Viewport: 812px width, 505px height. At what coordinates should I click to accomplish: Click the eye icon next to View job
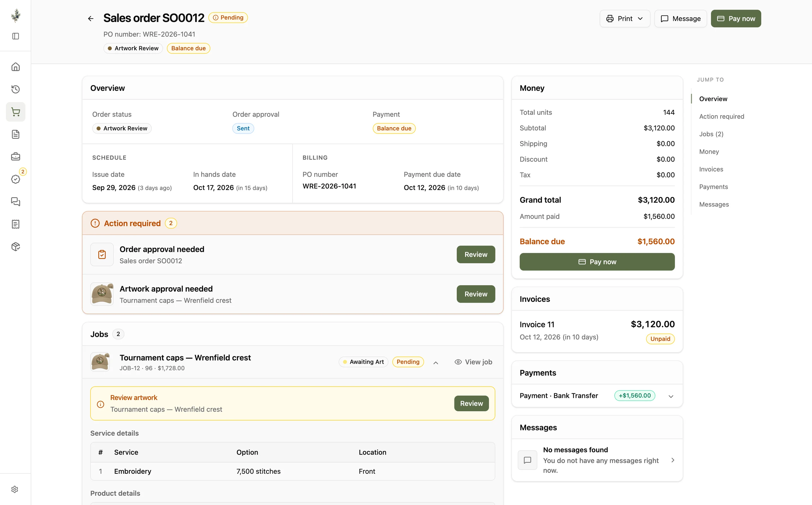pyautogui.click(x=458, y=362)
